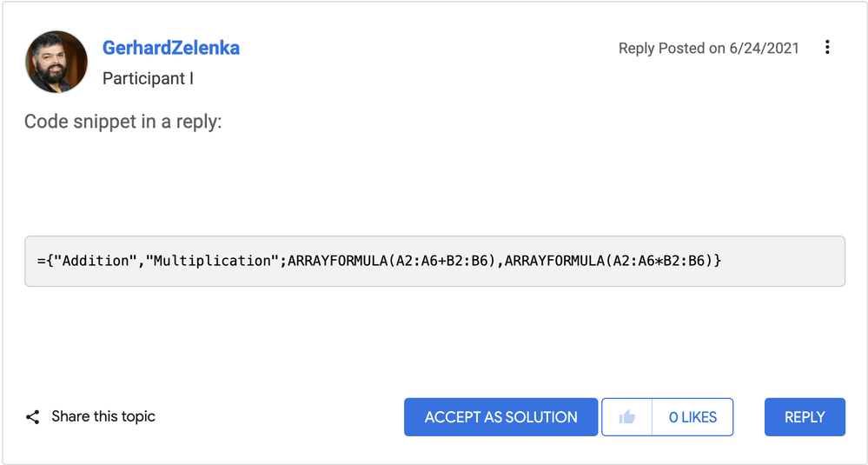Open GerhardZelenka's profile picture
The image size is (868, 465).
(56, 62)
